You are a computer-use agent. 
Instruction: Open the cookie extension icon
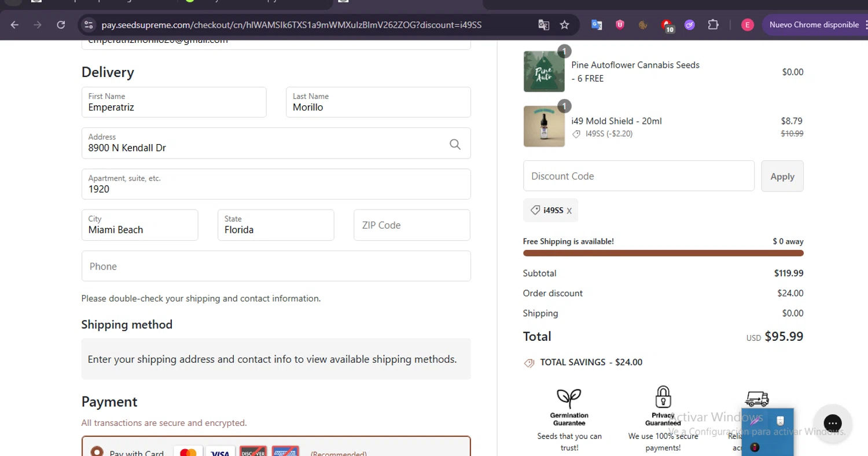tap(643, 25)
